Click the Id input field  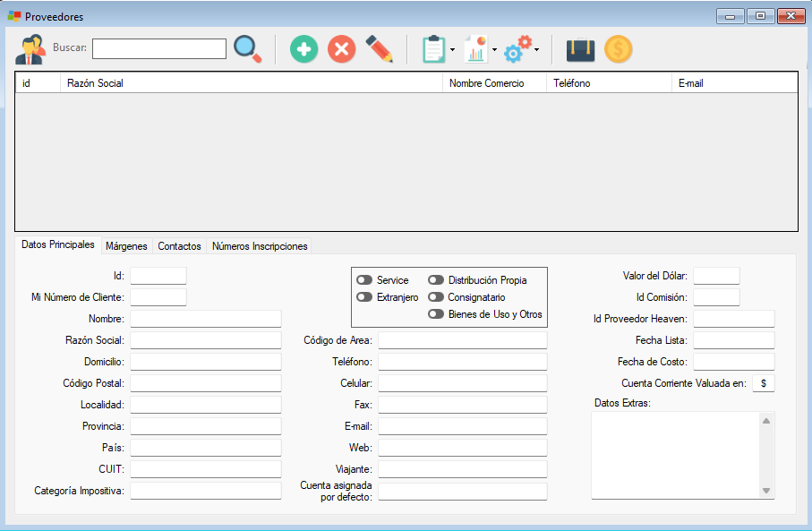(158, 276)
